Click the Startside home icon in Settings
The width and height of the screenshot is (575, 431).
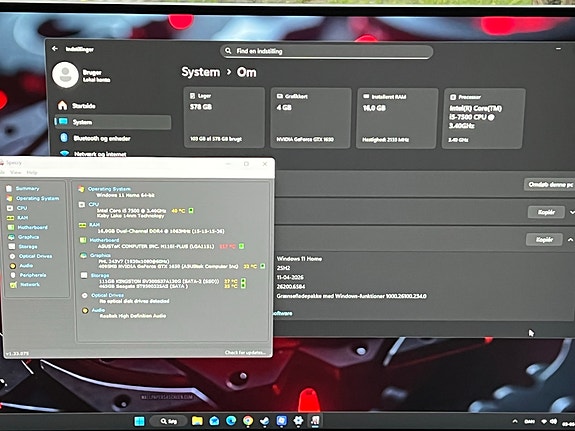62,106
